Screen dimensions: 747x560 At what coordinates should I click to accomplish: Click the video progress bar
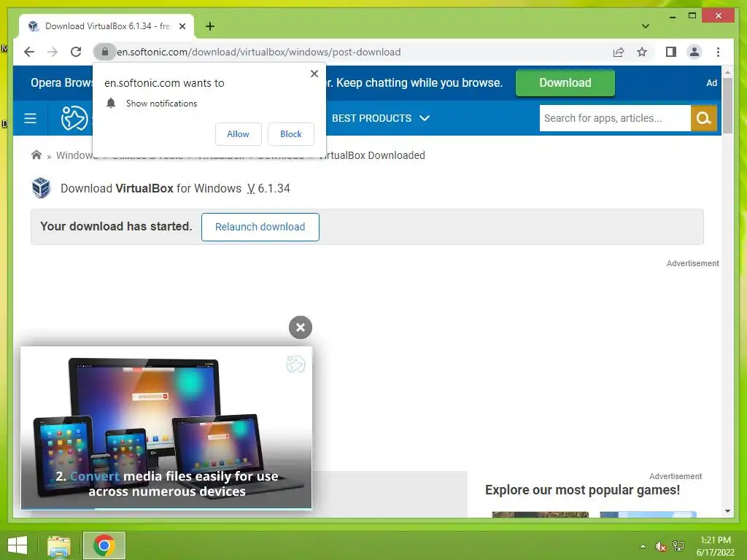tap(166, 508)
